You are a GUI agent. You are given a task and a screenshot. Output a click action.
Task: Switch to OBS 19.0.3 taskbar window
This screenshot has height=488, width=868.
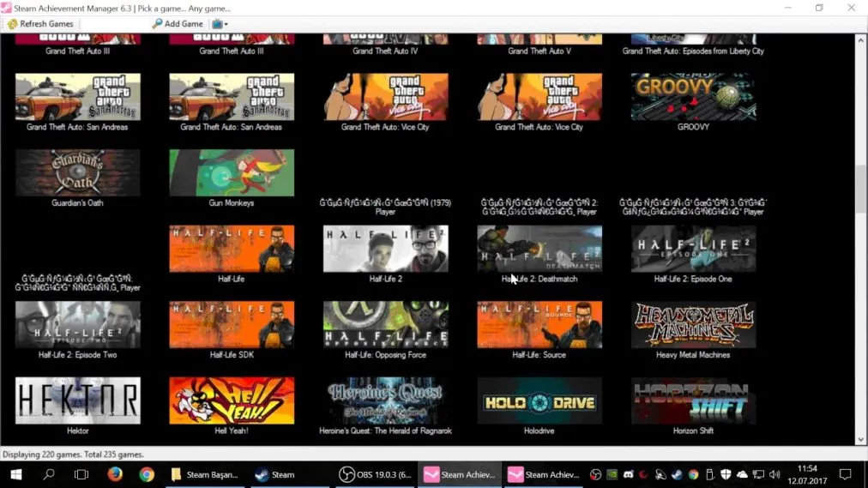coord(375,474)
